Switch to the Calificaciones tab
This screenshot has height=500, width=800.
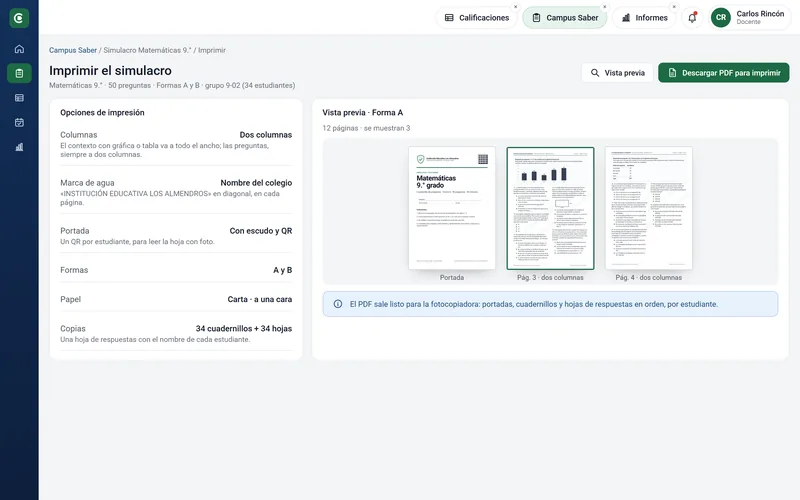[477, 18]
